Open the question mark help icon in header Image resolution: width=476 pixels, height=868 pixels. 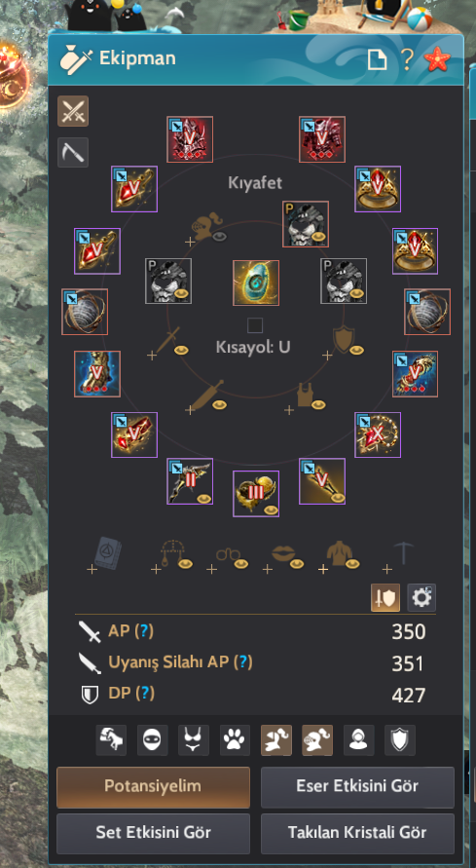(x=407, y=59)
